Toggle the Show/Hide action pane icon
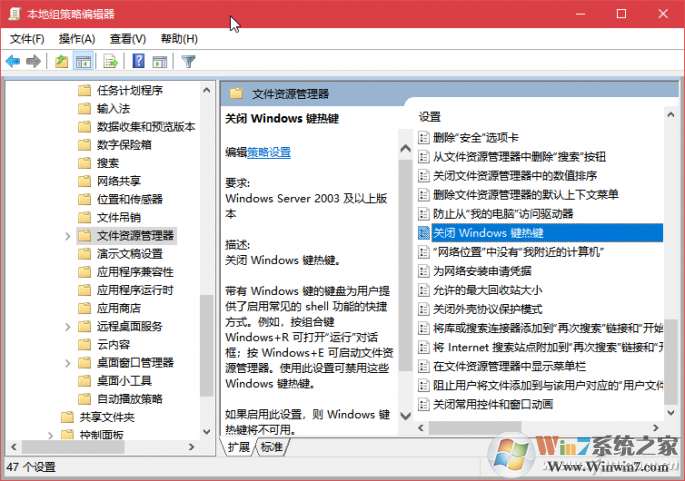This screenshot has width=685, height=481. click(159, 62)
